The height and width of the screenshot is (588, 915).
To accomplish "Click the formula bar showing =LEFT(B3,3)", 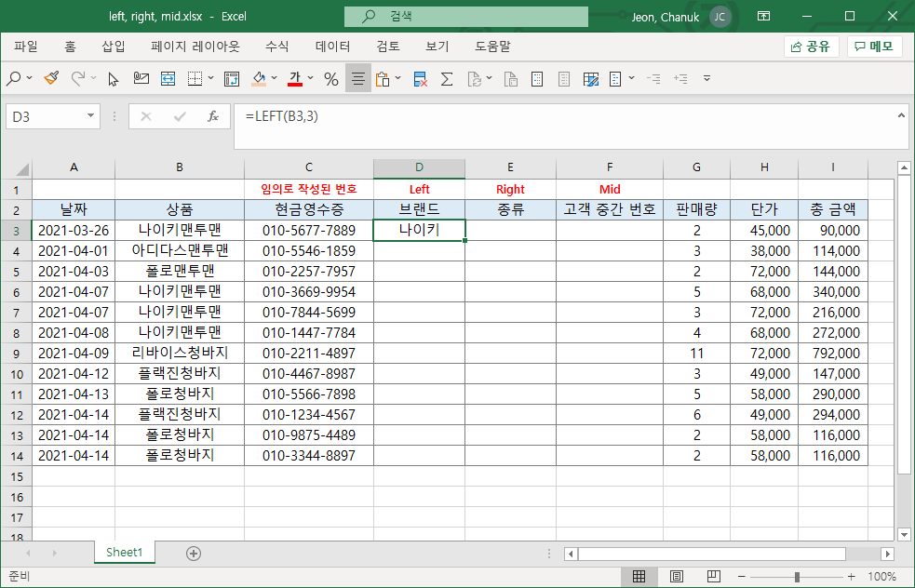I will pyautogui.click(x=570, y=126).
